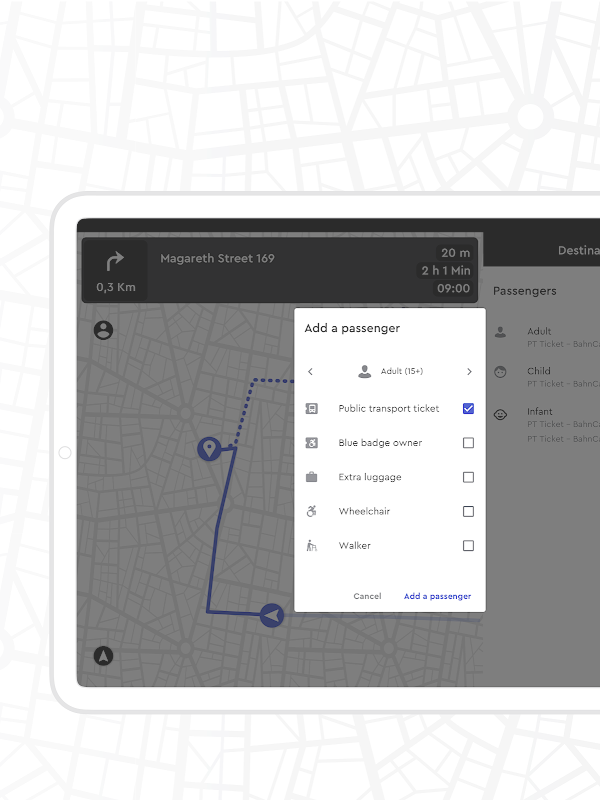Click the Wheelchair label text
Viewport: 600px width, 800px height.
pos(364,511)
